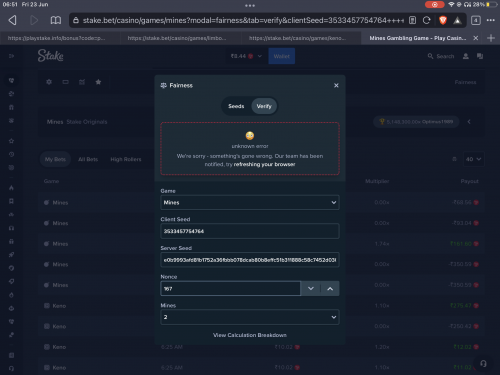Click the Mines bet with 1.74x multiplier

tap(261, 244)
